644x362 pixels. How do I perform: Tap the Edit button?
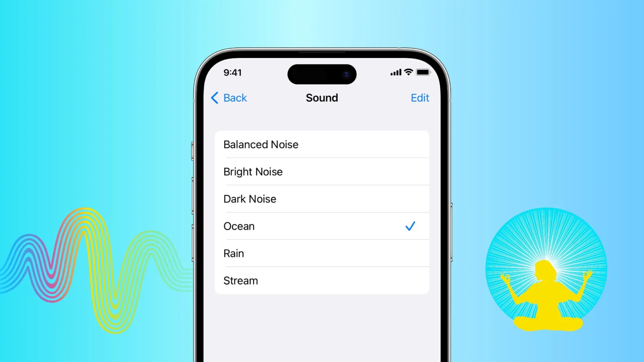(420, 98)
